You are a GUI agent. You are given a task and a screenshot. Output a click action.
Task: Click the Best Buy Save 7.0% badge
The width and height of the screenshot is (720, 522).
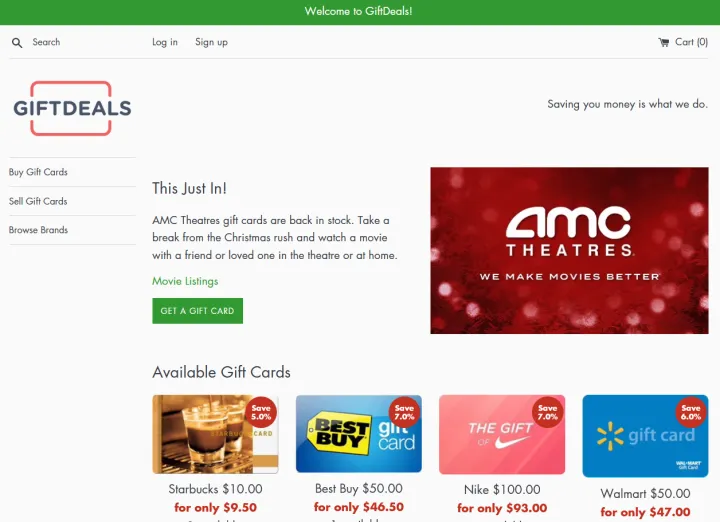[x=405, y=412]
